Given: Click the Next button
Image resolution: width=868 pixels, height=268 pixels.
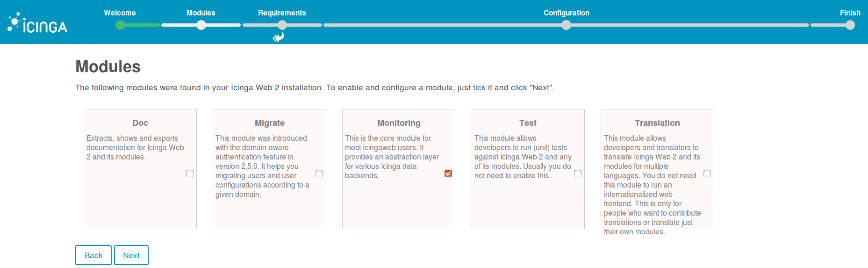Looking at the screenshot, I should [131, 255].
